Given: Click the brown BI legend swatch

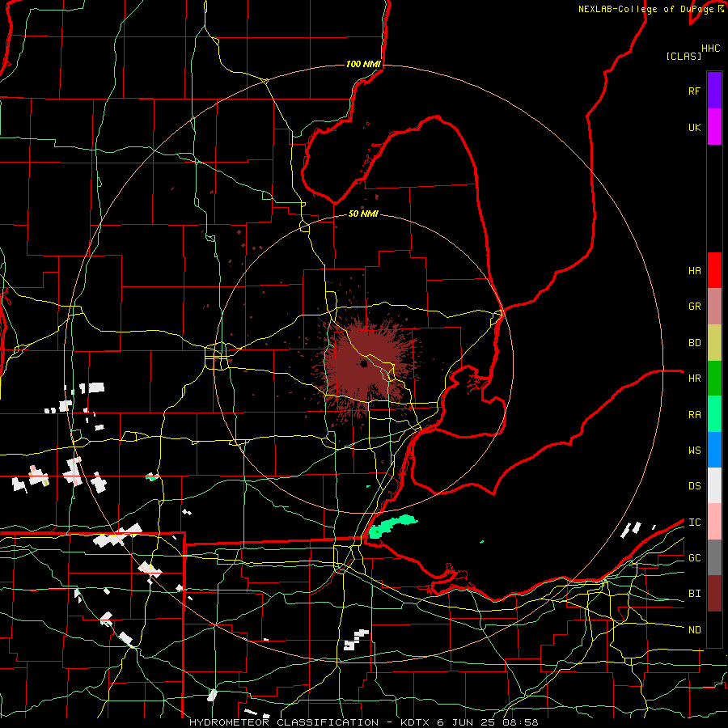Looking at the screenshot, I should coord(714,594).
